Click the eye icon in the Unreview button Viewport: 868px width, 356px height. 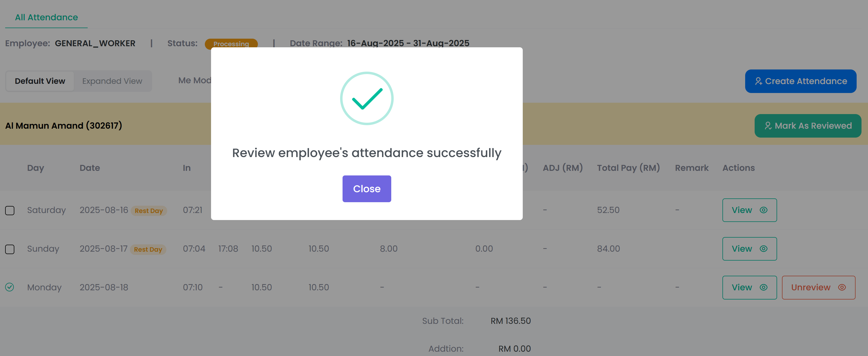(842, 287)
